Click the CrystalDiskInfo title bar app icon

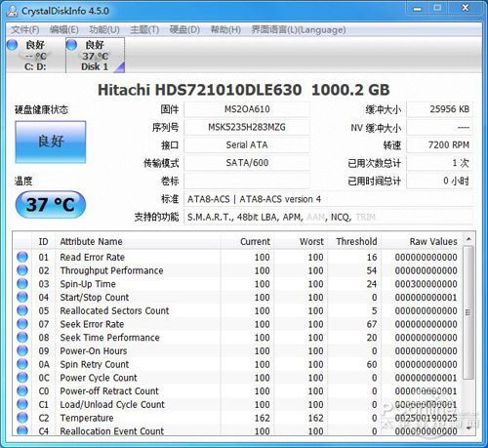click(13, 11)
